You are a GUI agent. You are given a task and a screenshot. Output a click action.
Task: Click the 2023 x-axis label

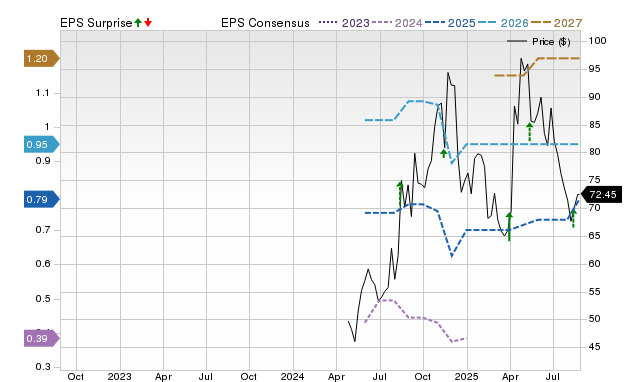[x=119, y=376]
